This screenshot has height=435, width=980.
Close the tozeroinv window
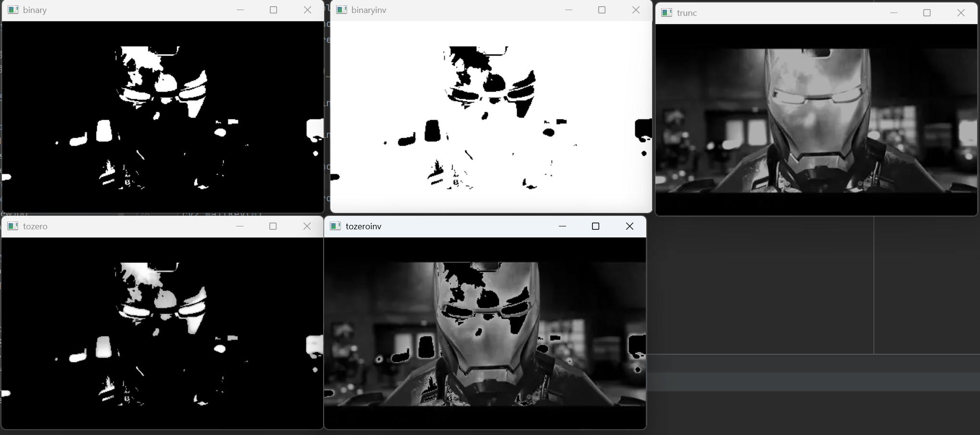pyautogui.click(x=630, y=226)
